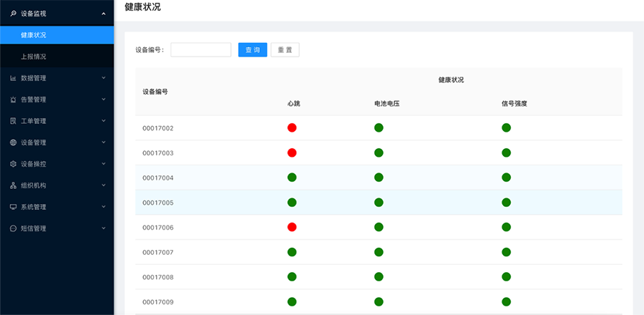This screenshot has width=644, height=315.
Task: Focus the 设备编号 input field
Action: coord(201,49)
